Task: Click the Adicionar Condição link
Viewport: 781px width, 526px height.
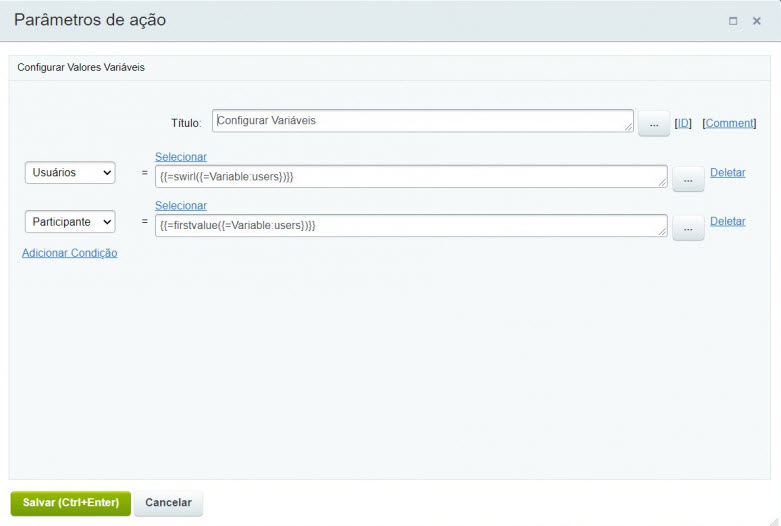Action: point(70,253)
